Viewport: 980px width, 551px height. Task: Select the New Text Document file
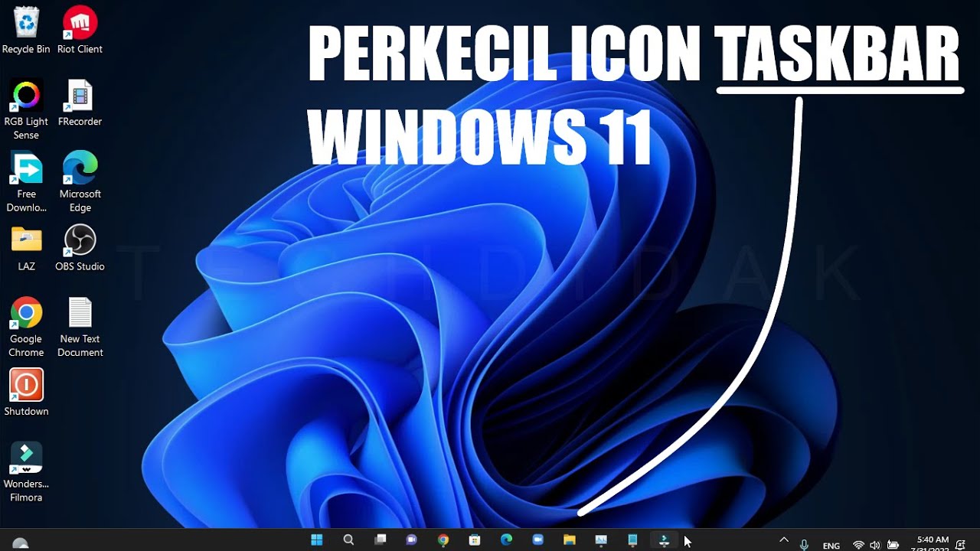tap(80, 328)
